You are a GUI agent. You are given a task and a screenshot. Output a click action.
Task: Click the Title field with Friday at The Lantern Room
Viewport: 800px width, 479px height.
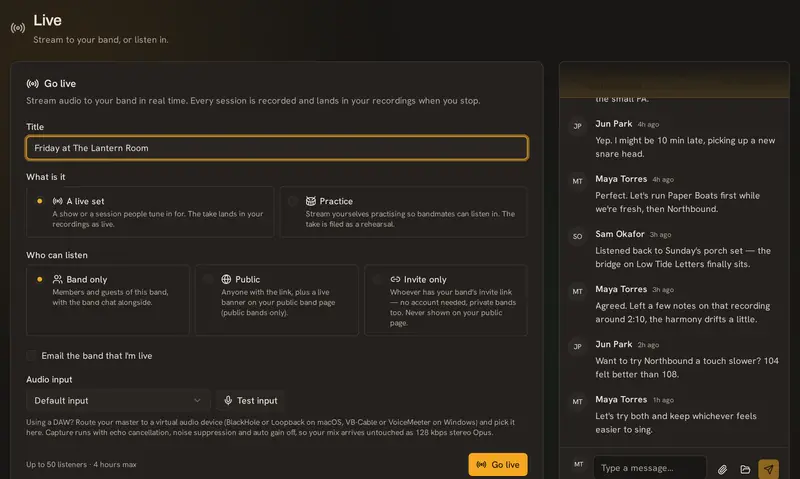coord(277,148)
